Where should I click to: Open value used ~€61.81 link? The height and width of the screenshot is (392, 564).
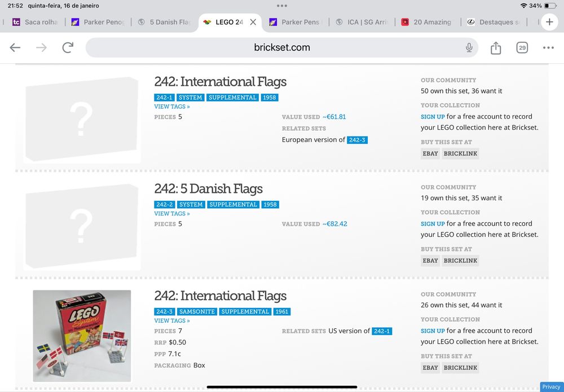[334, 117]
